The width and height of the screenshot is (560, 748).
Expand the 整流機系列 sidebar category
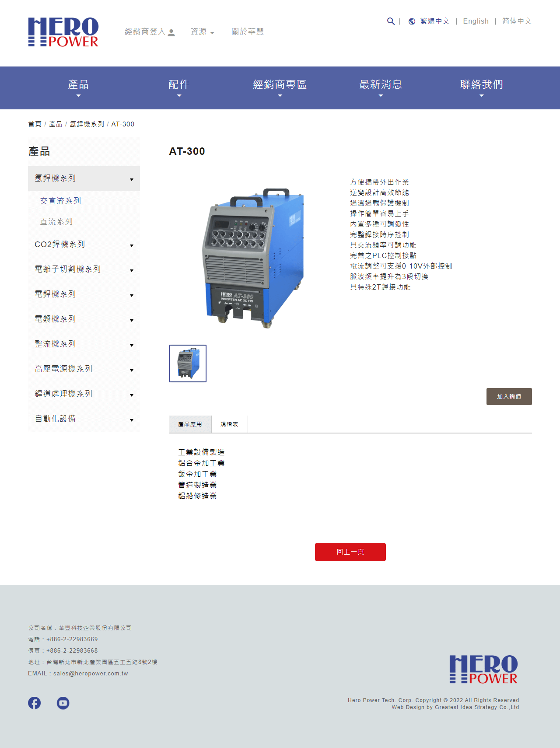pyautogui.click(x=84, y=344)
